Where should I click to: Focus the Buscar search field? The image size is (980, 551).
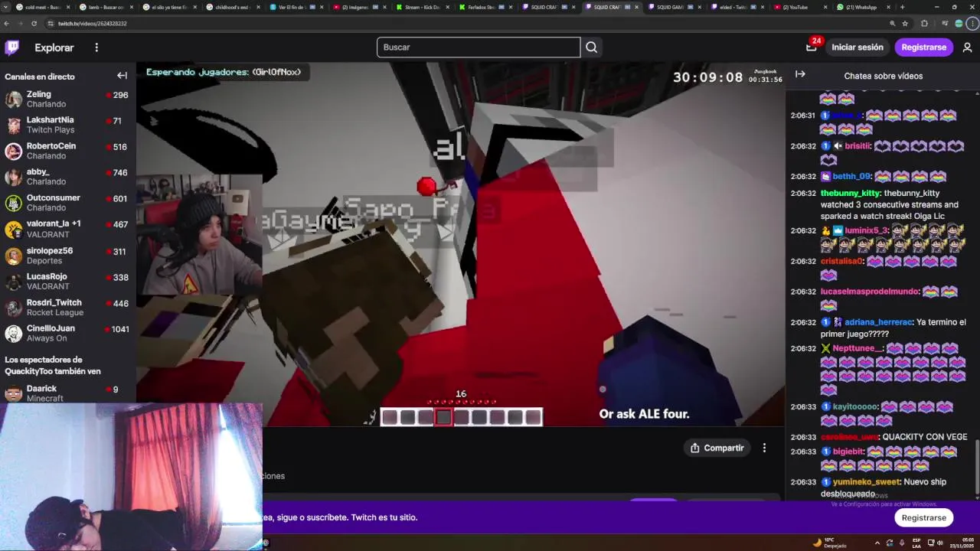pyautogui.click(x=479, y=47)
